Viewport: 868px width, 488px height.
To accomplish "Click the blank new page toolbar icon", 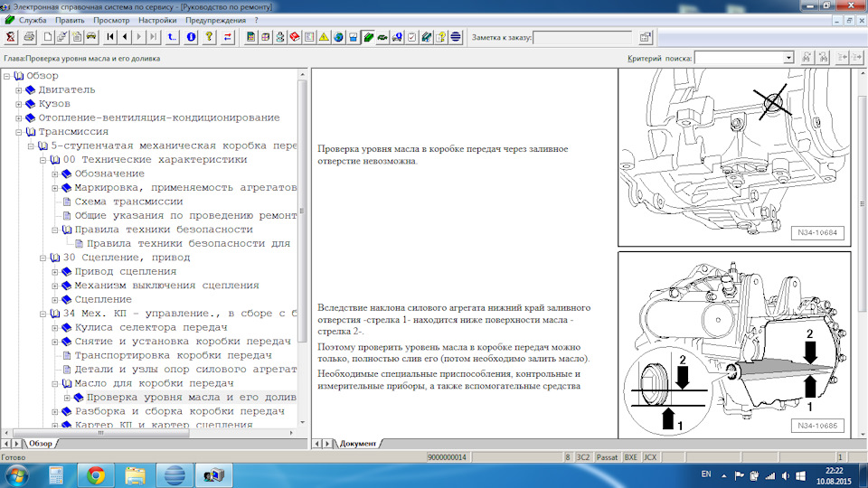I will (48, 37).
